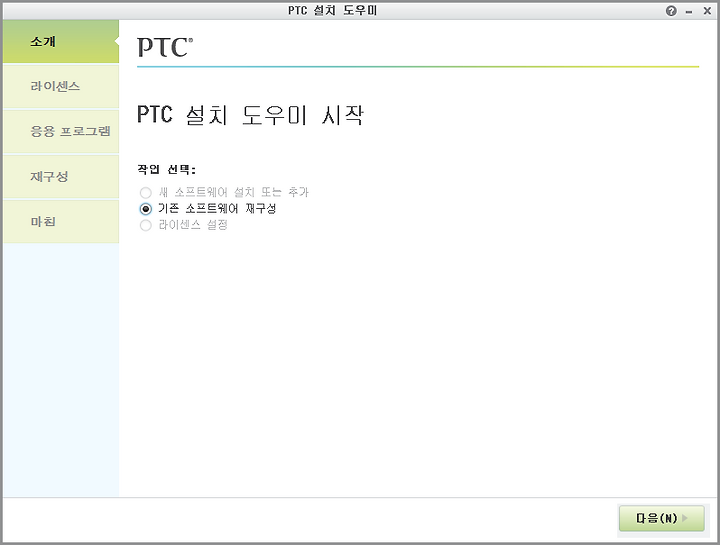
Task: Select the 소개 step in sidebar
Action: tap(61, 42)
